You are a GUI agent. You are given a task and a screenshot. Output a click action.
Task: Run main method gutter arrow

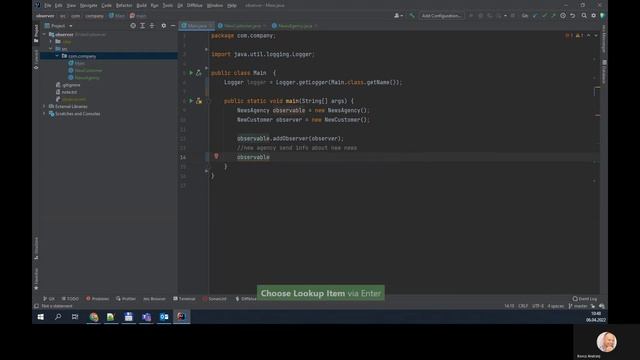click(191, 101)
